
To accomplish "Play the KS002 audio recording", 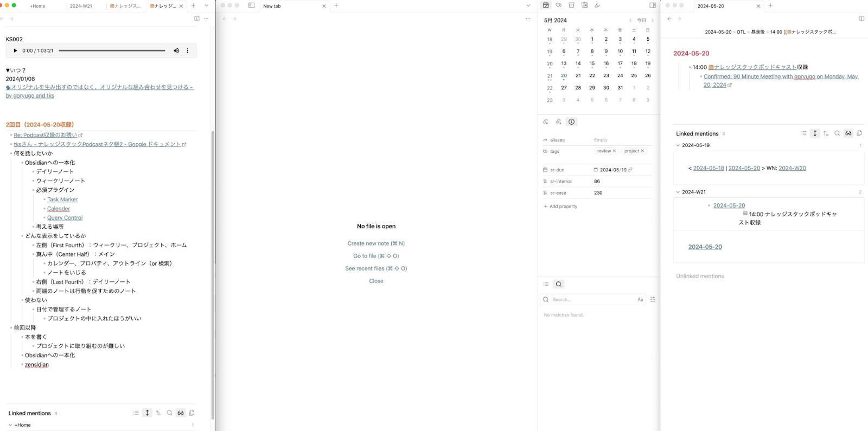I will tap(15, 50).
